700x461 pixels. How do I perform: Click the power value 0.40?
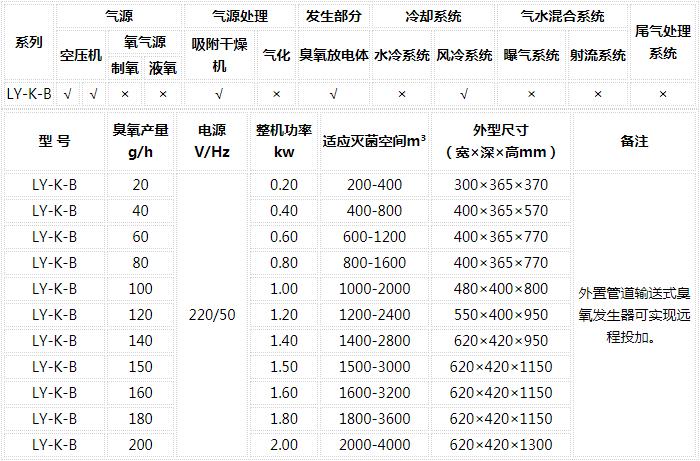click(284, 211)
